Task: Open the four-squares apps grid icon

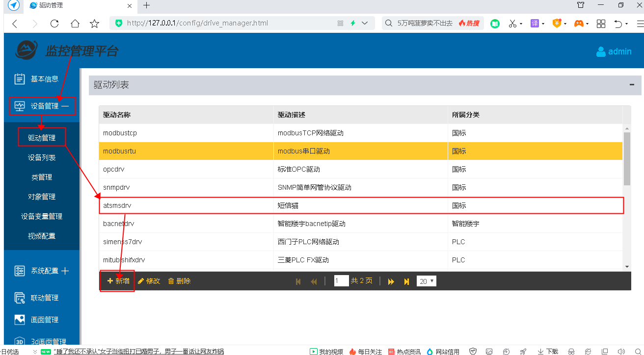Action: coord(601,24)
